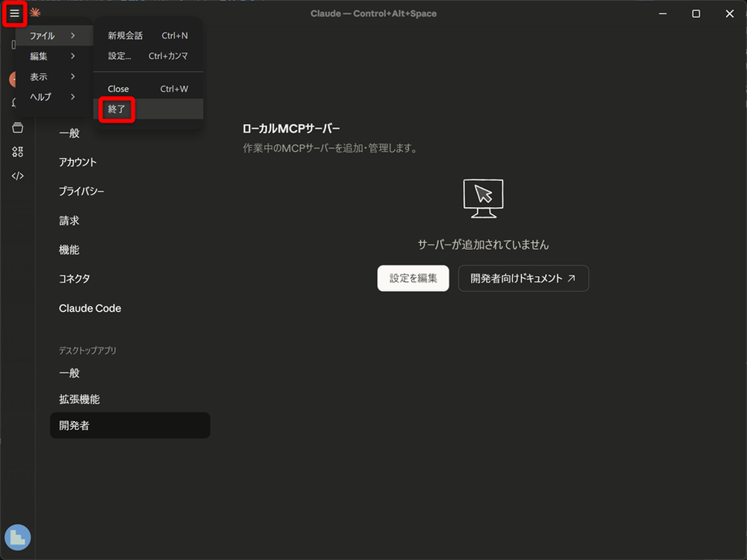
Task: Click the blue profile icon at bottom left
Action: (x=17, y=537)
